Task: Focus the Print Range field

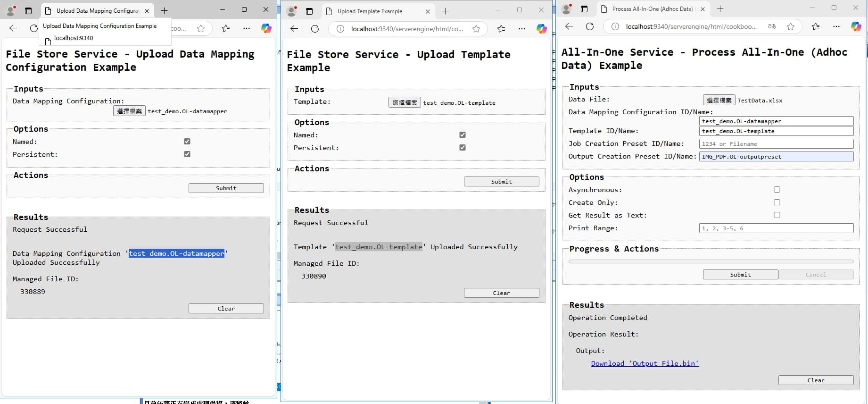Action: (x=776, y=228)
